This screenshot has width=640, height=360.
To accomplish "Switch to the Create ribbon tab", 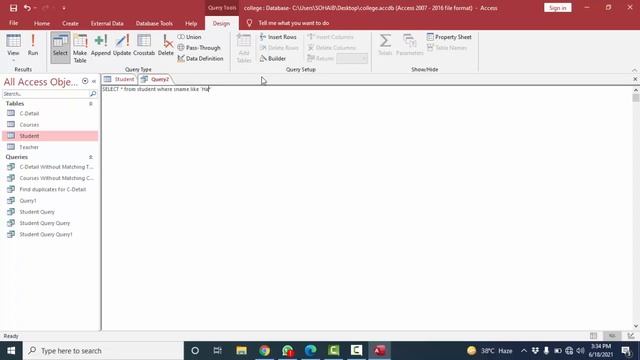I will point(70,23).
